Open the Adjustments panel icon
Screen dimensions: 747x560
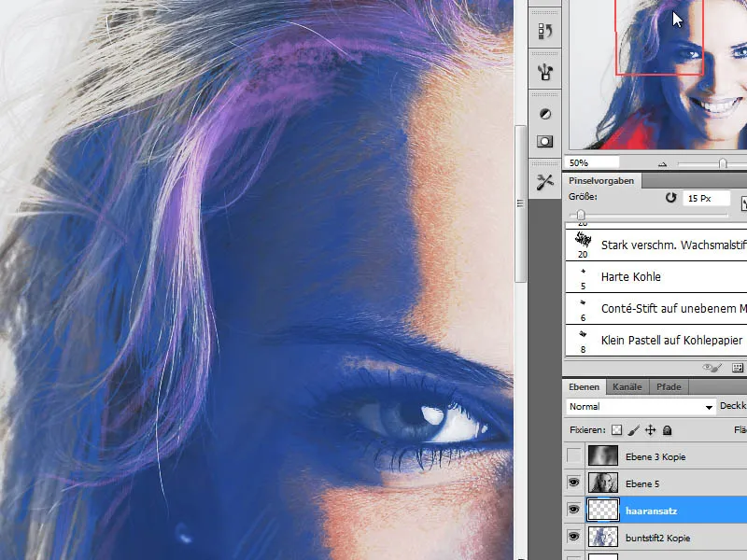click(x=545, y=114)
